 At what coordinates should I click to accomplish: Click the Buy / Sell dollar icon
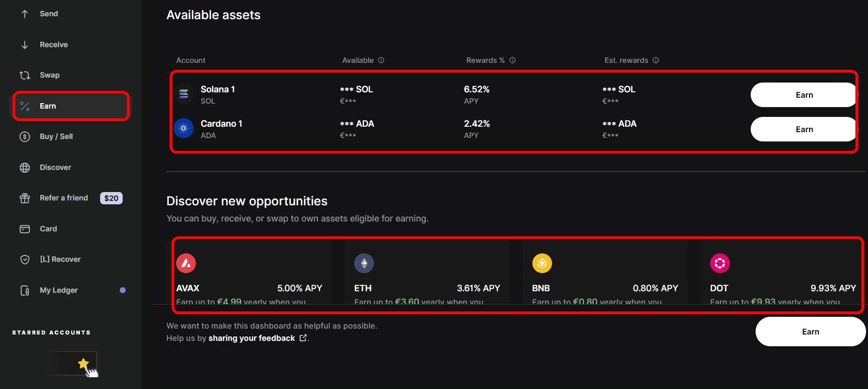coord(25,137)
